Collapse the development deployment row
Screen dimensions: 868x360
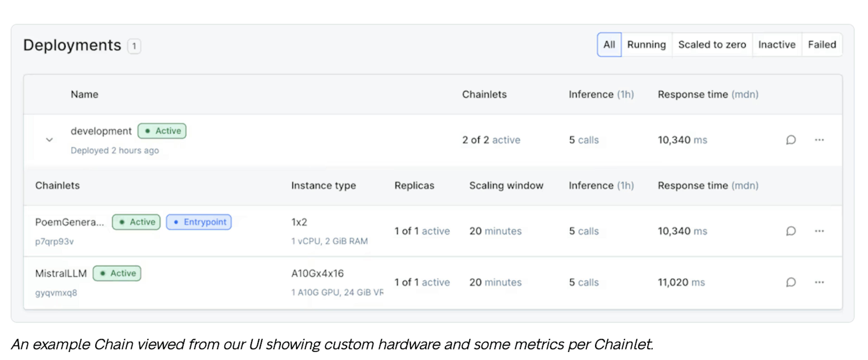(x=49, y=140)
